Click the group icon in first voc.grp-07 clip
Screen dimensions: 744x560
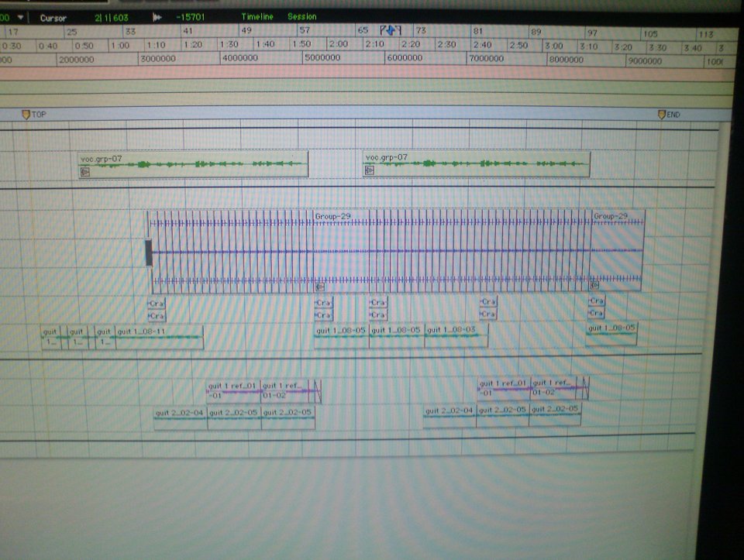pos(85,171)
